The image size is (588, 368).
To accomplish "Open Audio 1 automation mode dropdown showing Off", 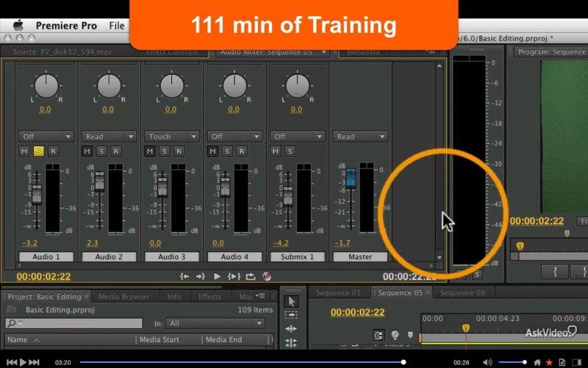I will (46, 136).
